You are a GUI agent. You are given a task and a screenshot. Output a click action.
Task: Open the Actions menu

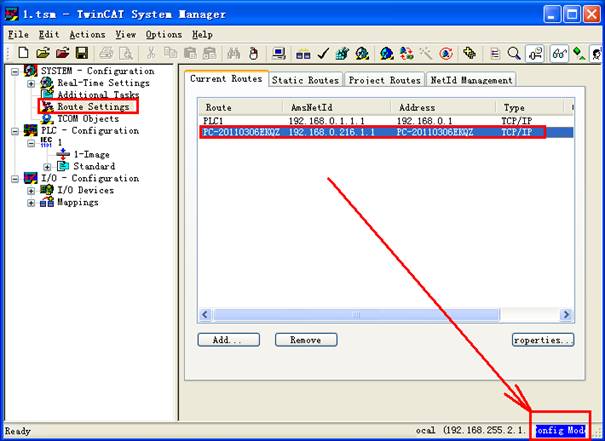[x=87, y=34]
